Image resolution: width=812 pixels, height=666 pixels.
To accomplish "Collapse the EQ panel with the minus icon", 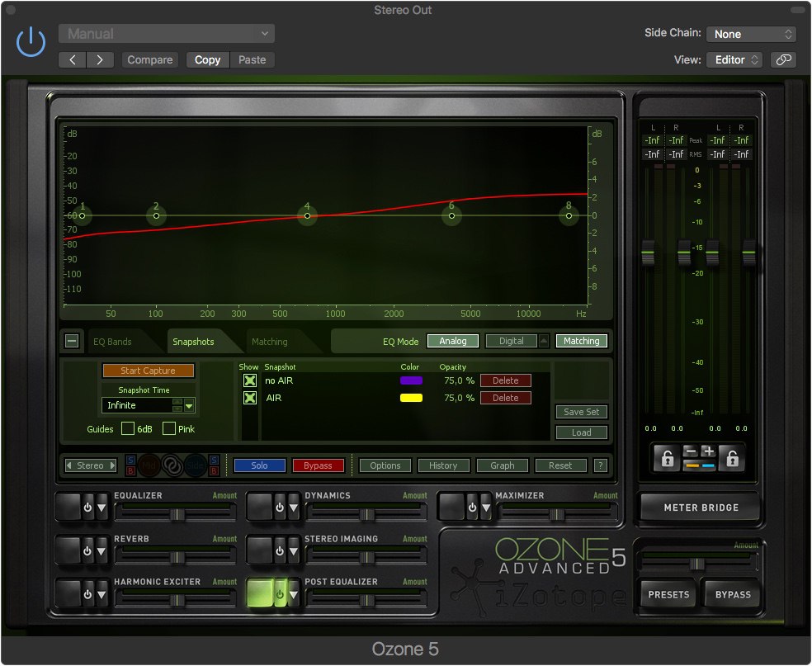I will point(72,341).
